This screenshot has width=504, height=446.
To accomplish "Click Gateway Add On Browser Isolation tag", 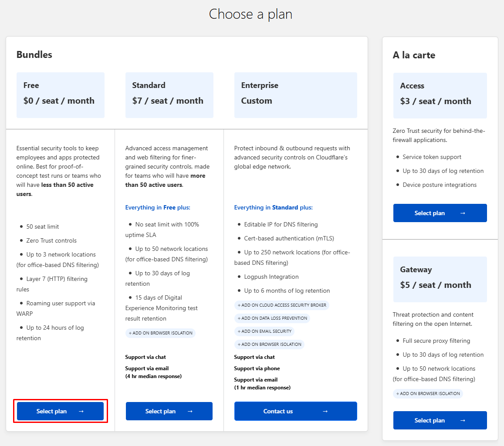I will pos(428,393).
